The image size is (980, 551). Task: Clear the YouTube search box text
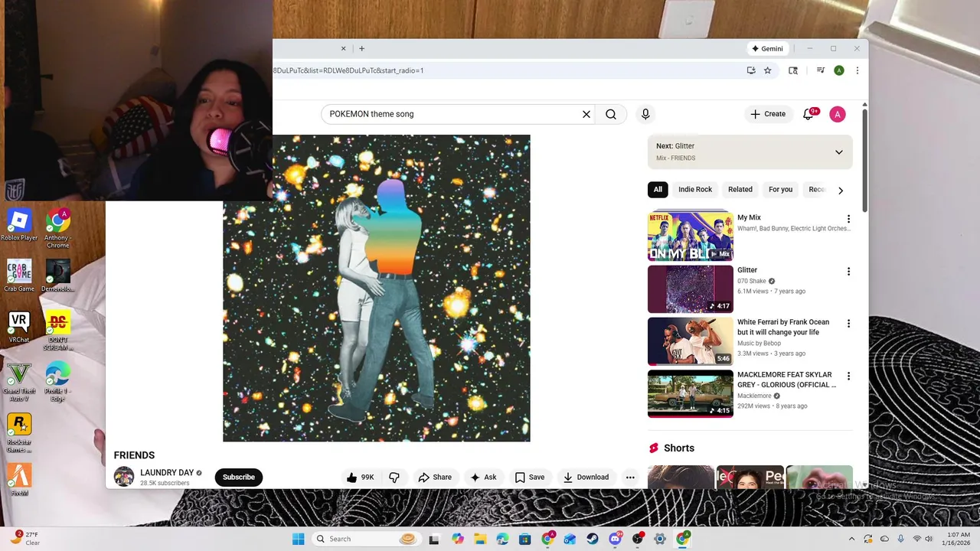tap(586, 114)
